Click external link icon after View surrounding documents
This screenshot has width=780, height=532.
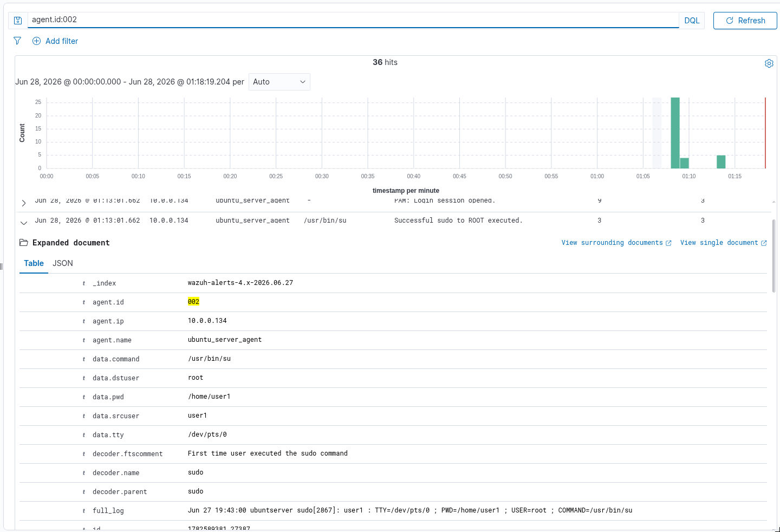click(668, 243)
